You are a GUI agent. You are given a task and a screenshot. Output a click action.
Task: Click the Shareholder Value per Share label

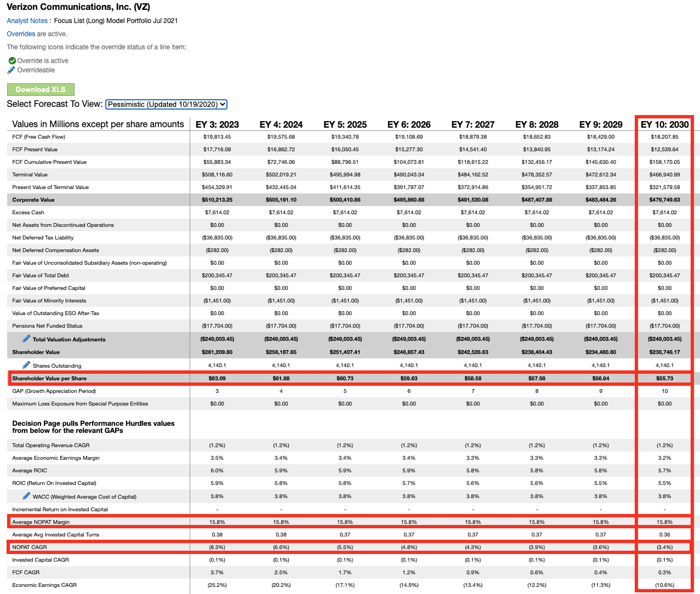[49, 379]
